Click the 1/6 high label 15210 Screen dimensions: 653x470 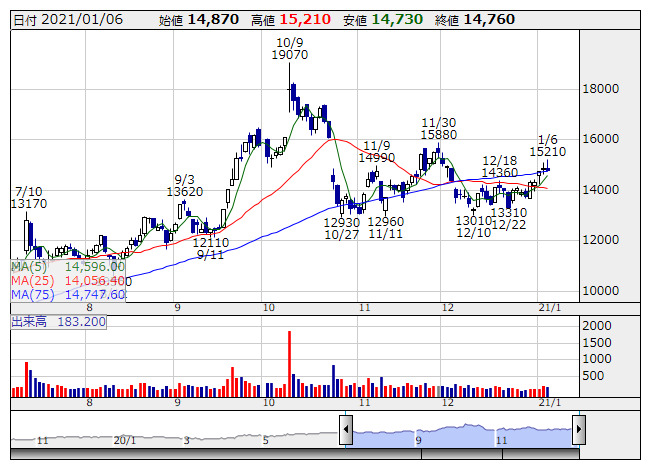tap(548, 152)
